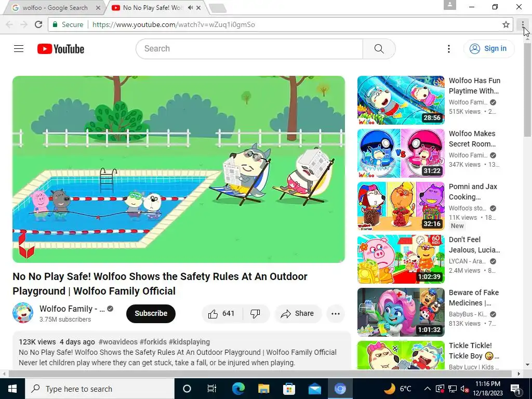Show hidden system tray icons
The height and width of the screenshot is (399, 532).
pyautogui.click(x=428, y=389)
